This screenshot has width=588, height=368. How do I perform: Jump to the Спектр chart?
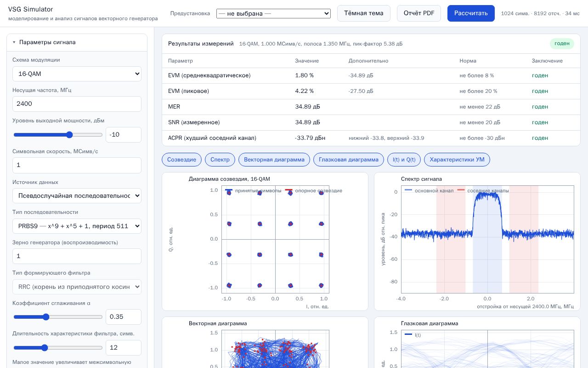pos(220,160)
